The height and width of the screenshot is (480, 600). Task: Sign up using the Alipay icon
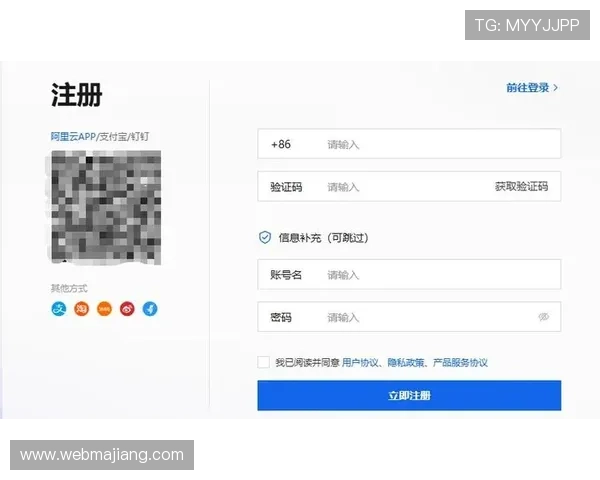(59, 309)
